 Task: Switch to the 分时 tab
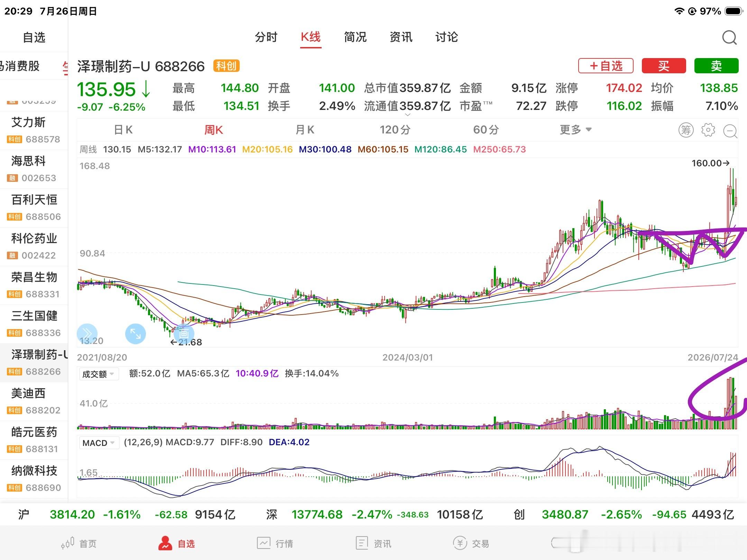click(x=266, y=37)
